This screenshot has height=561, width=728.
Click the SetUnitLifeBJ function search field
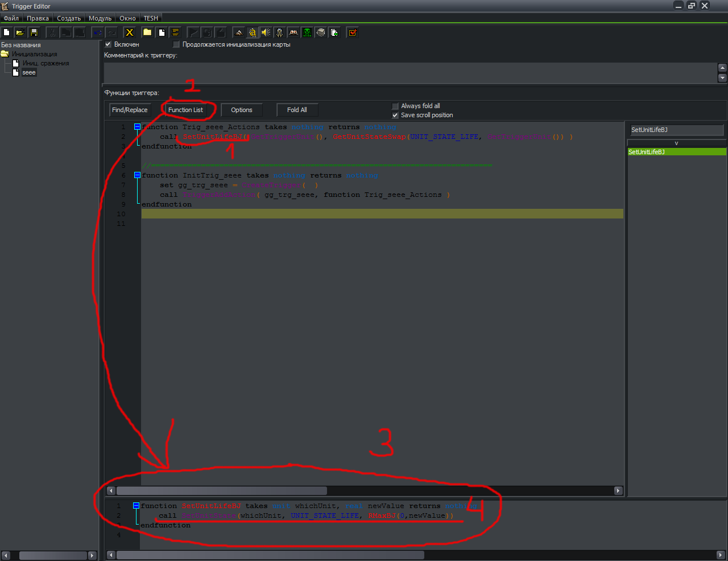click(x=676, y=130)
